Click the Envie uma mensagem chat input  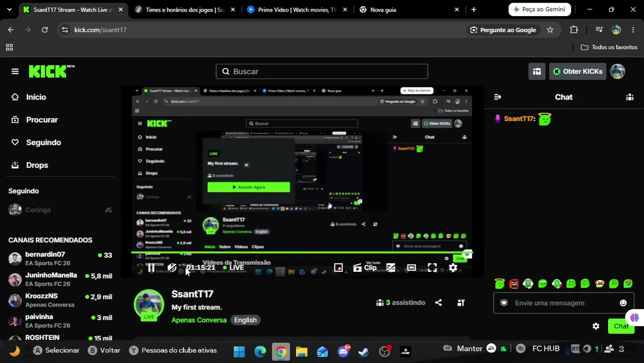(564, 303)
